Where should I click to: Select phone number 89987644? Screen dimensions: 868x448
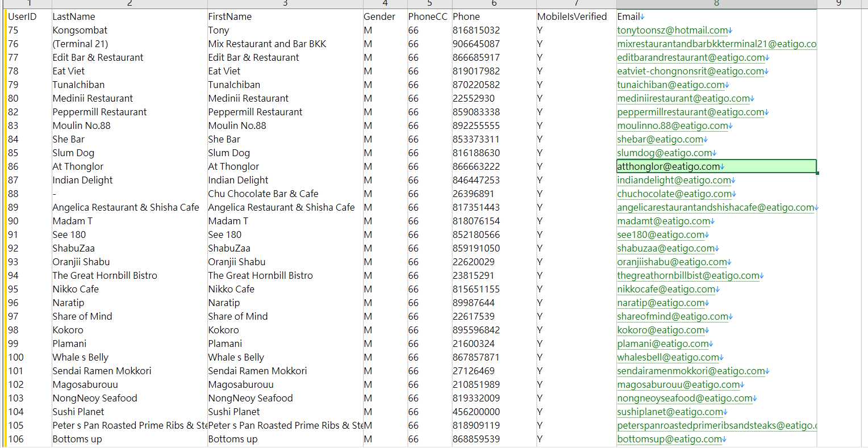coord(494,303)
